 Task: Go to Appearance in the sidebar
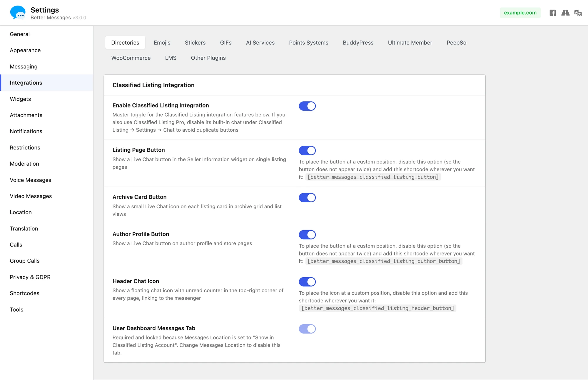(46, 50)
